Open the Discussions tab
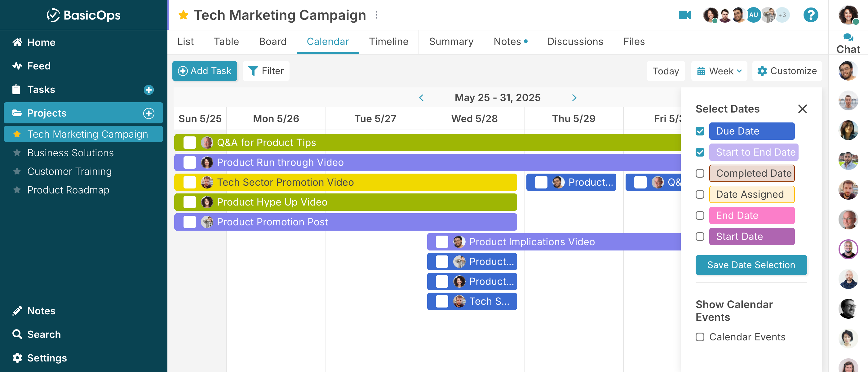868x372 pixels. [x=575, y=42]
